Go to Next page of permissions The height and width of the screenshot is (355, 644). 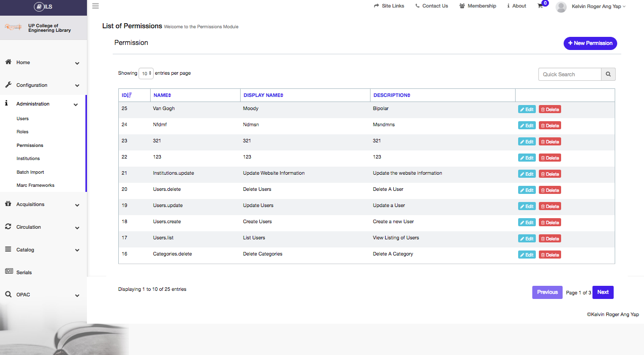click(x=603, y=292)
